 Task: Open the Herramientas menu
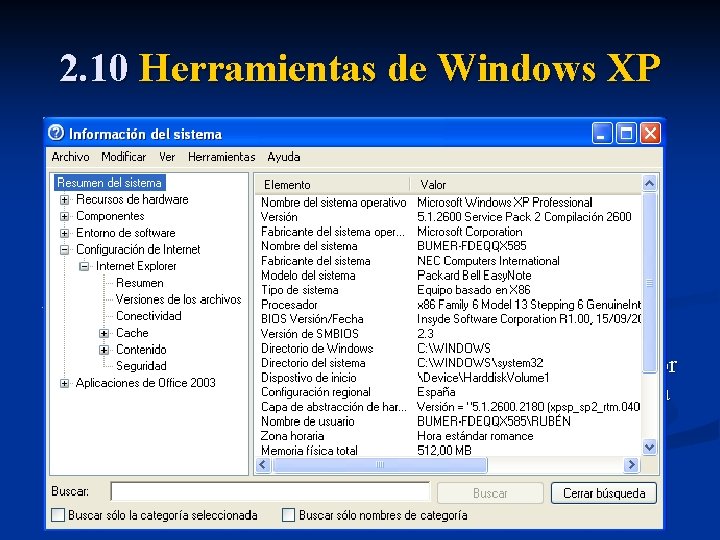pos(221,157)
